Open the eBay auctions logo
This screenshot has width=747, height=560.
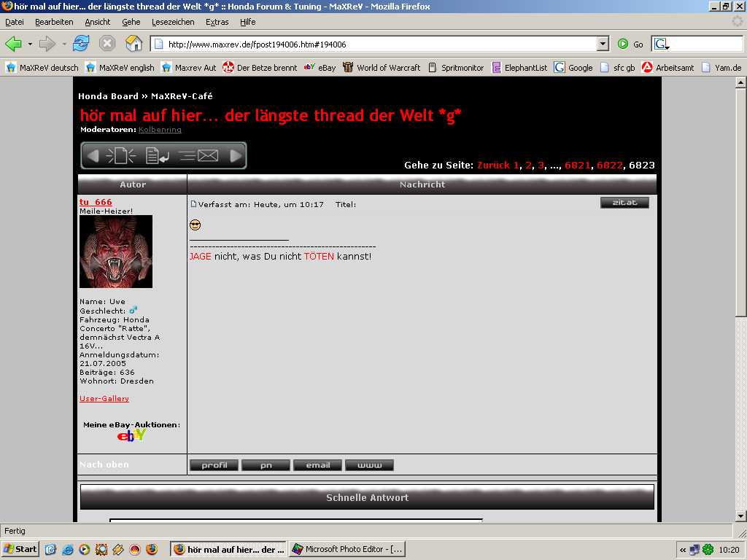coord(131,435)
